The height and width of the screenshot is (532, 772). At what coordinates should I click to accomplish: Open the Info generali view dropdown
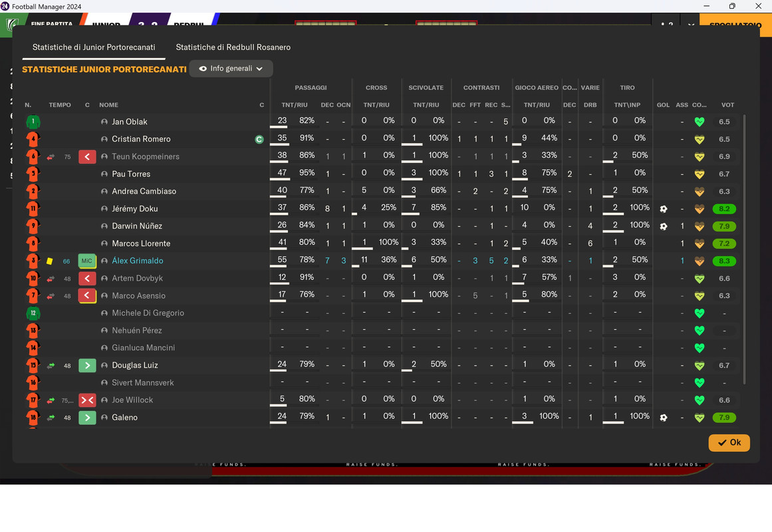(x=231, y=68)
